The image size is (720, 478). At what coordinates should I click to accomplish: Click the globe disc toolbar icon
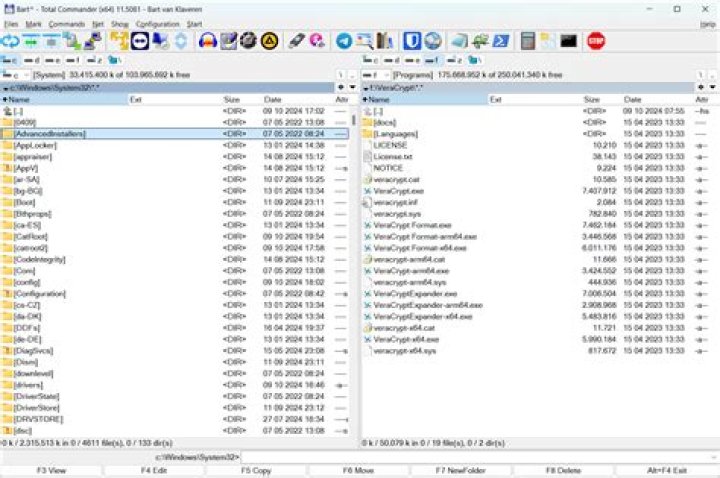coord(433,41)
